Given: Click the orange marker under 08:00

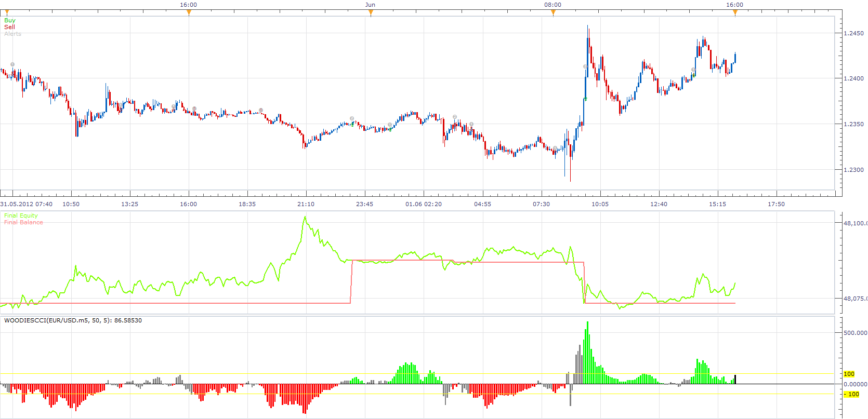Looking at the screenshot, I should [x=553, y=13].
